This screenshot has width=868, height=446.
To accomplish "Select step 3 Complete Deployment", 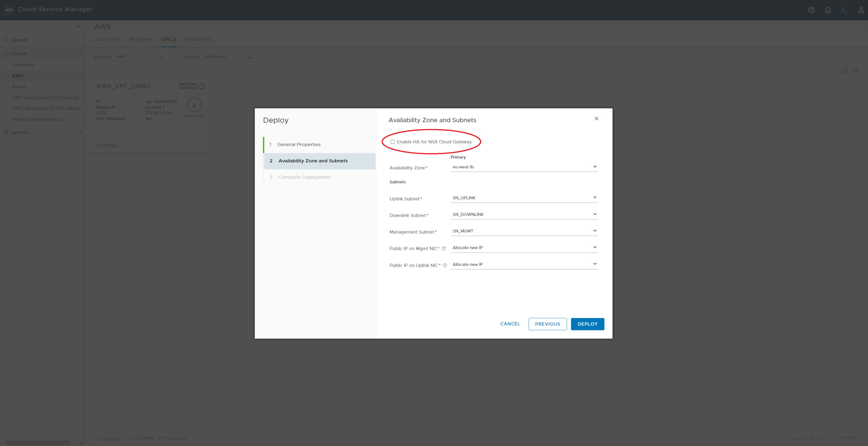I will (x=319, y=177).
